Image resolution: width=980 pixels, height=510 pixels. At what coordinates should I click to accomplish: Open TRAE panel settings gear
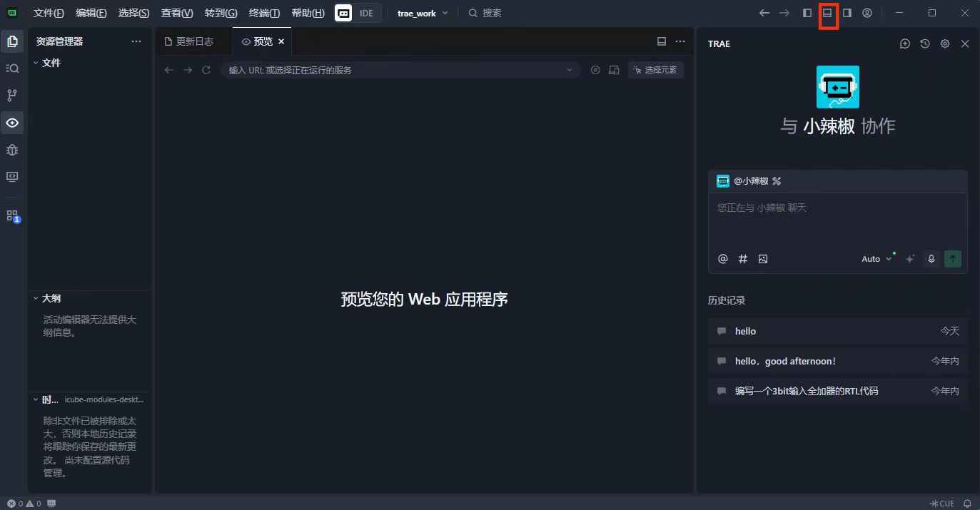coord(945,44)
